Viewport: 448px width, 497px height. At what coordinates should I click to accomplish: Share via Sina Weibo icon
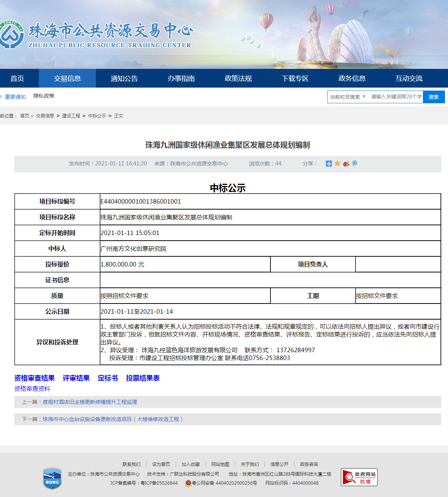346,164
